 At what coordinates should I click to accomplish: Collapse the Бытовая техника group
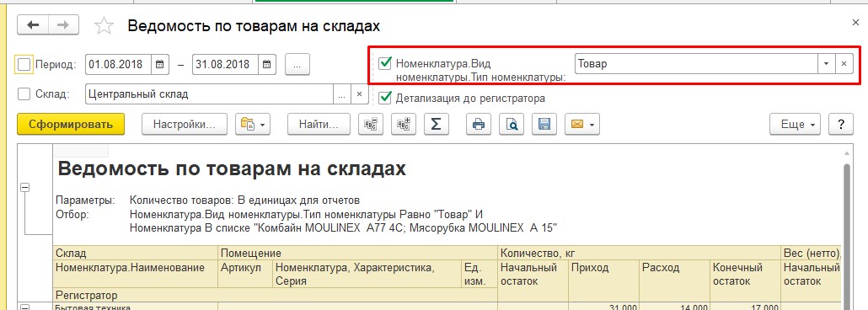[24, 307]
